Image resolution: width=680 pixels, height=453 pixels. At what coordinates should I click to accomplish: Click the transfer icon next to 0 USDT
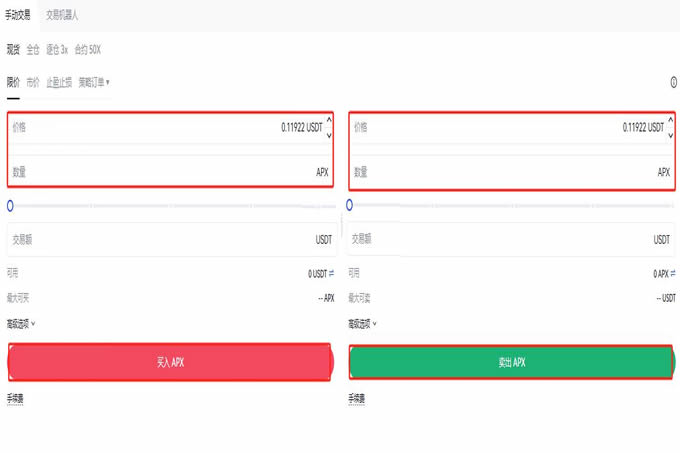pos(332,273)
